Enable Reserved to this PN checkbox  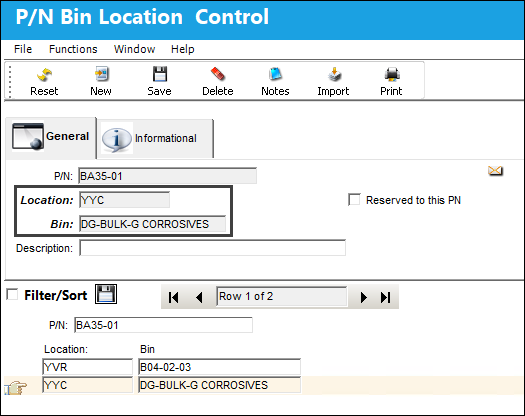click(x=354, y=200)
